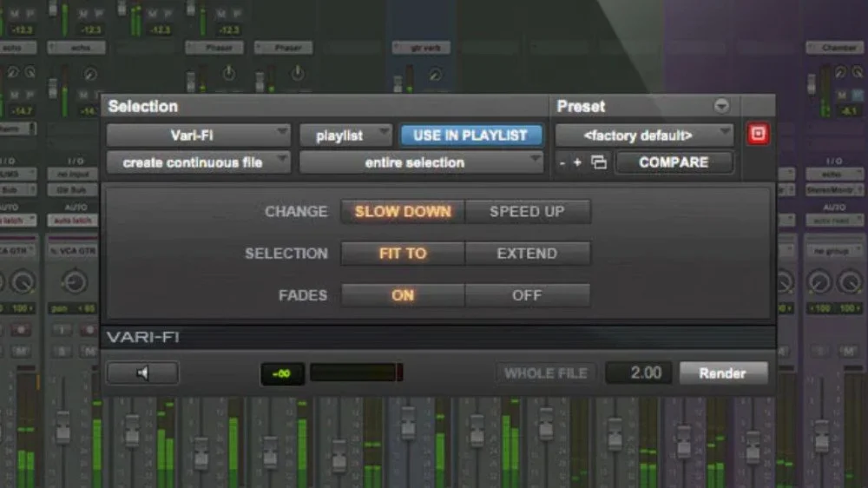Toggle WHOLE FILE processing
Screen dimensions: 868x488
click(x=546, y=373)
